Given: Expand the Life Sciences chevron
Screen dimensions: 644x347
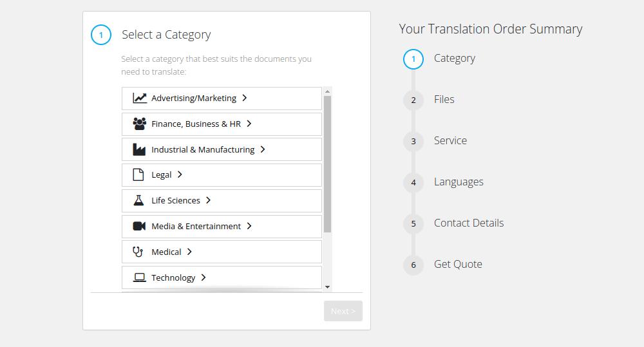Looking at the screenshot, I should 208,200.
